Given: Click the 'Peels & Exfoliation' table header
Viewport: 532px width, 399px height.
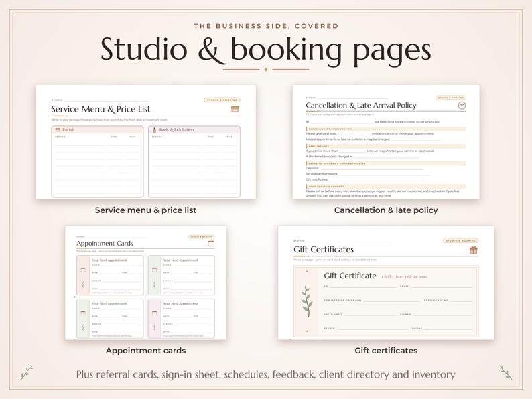Looking at the screenshot, I should (x=194, y=129).
